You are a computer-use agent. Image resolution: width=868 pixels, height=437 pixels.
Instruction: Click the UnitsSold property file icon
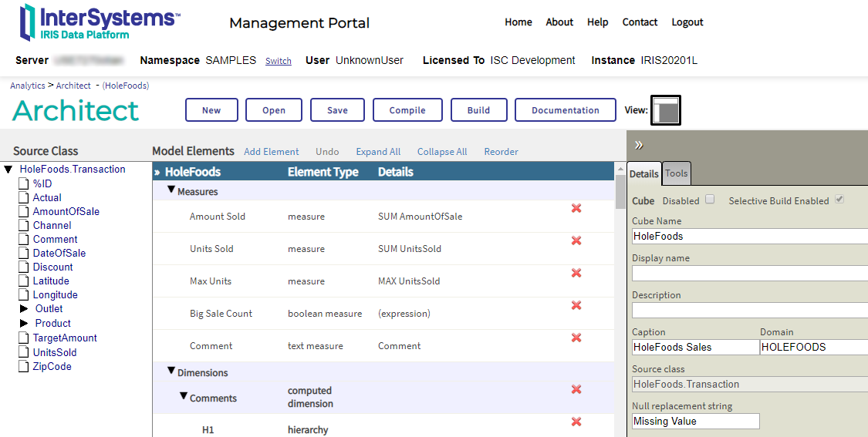(23, 351)
